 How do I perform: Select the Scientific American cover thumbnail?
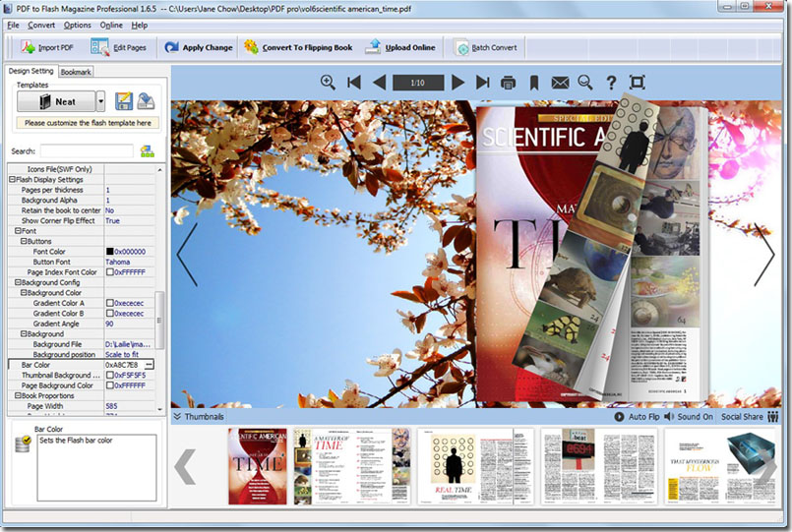click(257, 466)
